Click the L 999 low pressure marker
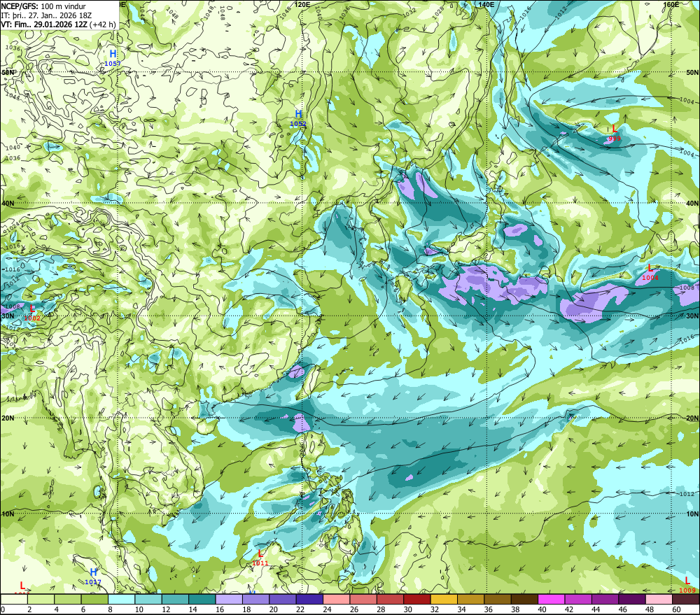This screenshot has width=700, height=615. pos(615,133)
